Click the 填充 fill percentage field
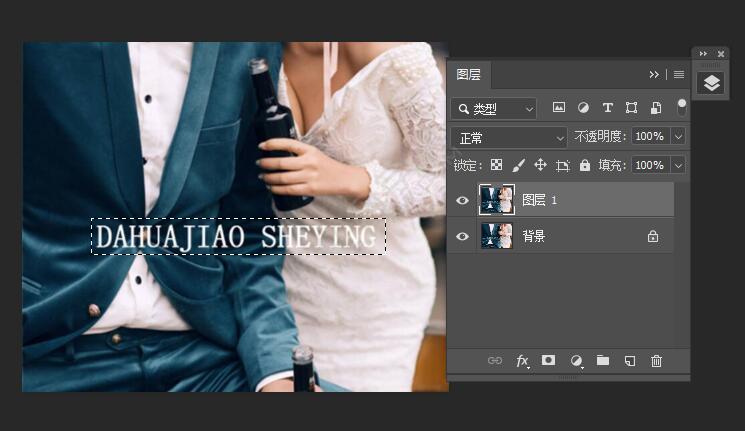Viewport: 745px width, 431px height. [649, 165]
